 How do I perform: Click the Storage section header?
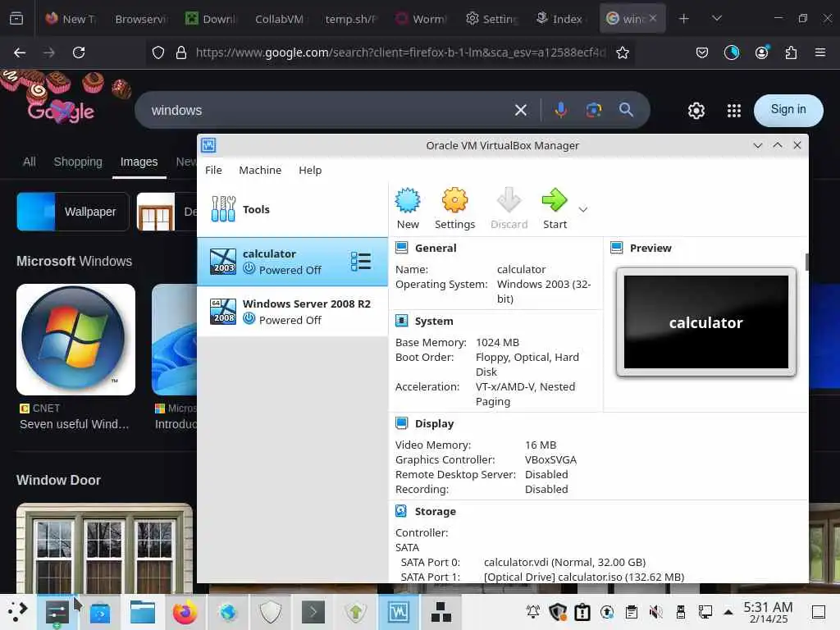pyautogui.click(x=435, y=511)
